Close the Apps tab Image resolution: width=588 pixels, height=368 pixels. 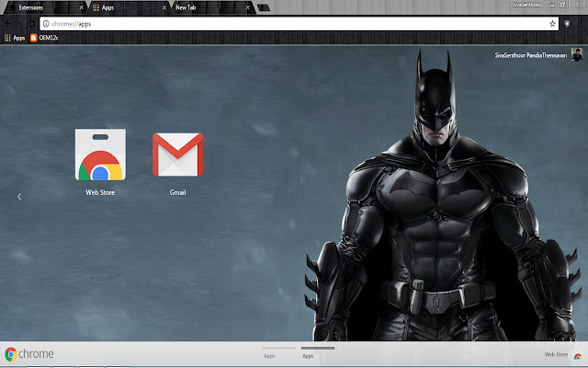pos(164,7)
